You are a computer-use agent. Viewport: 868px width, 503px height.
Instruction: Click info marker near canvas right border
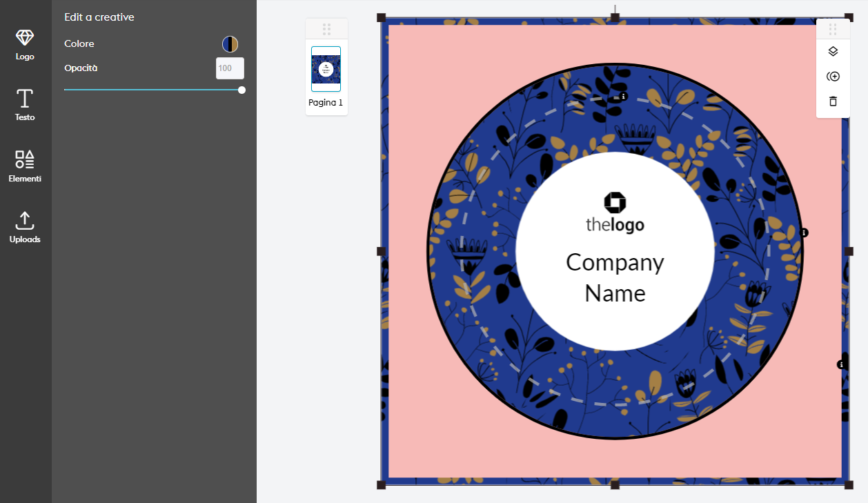click(841, 364)
